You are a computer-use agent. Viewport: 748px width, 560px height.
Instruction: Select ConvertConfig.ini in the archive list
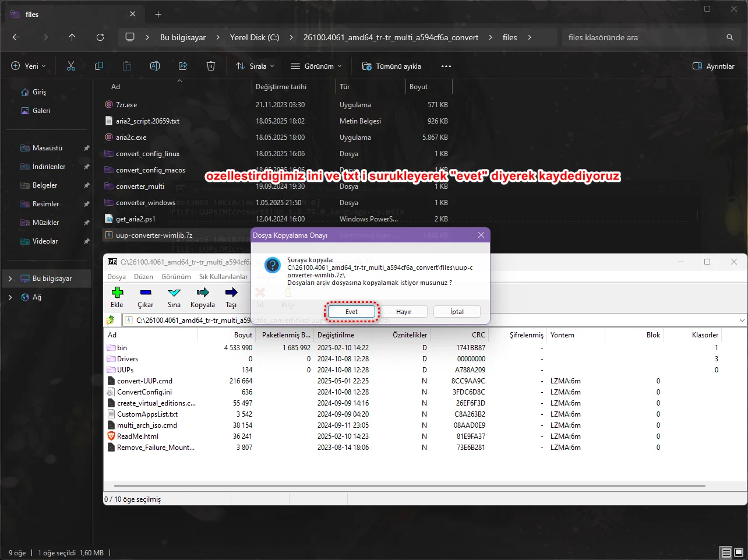point(144,392)
